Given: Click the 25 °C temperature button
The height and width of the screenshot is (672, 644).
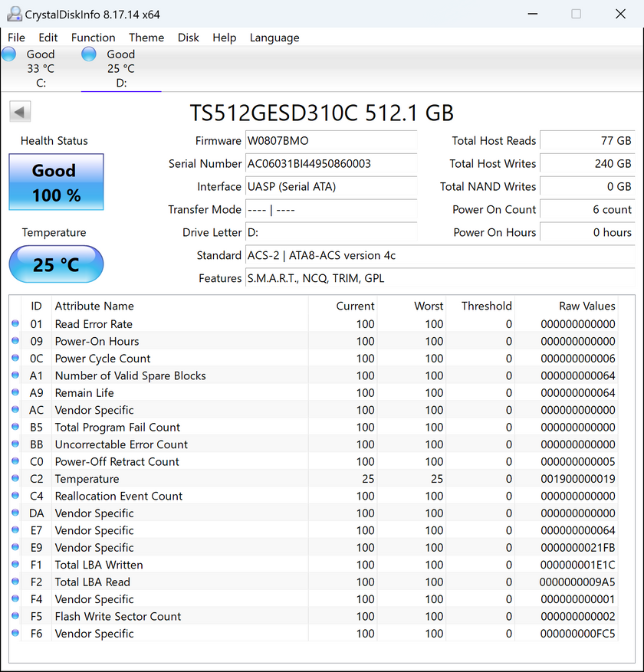Looking at the screenshot, I should point(56,265).
